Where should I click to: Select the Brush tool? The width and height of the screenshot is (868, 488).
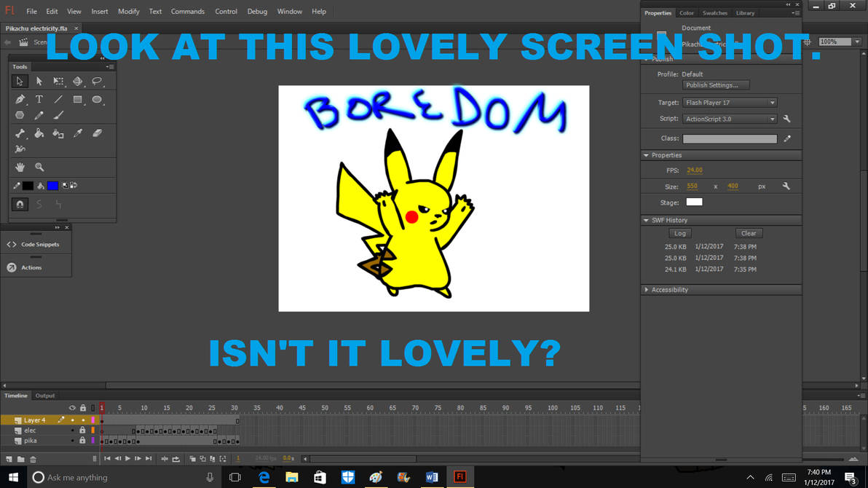58,115
